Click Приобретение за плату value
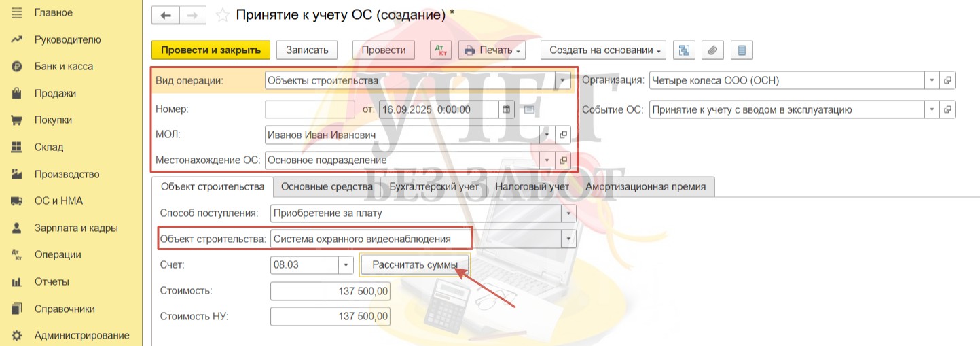The width and height of the screenshot is (980, 346). click(x=327, y=213)
